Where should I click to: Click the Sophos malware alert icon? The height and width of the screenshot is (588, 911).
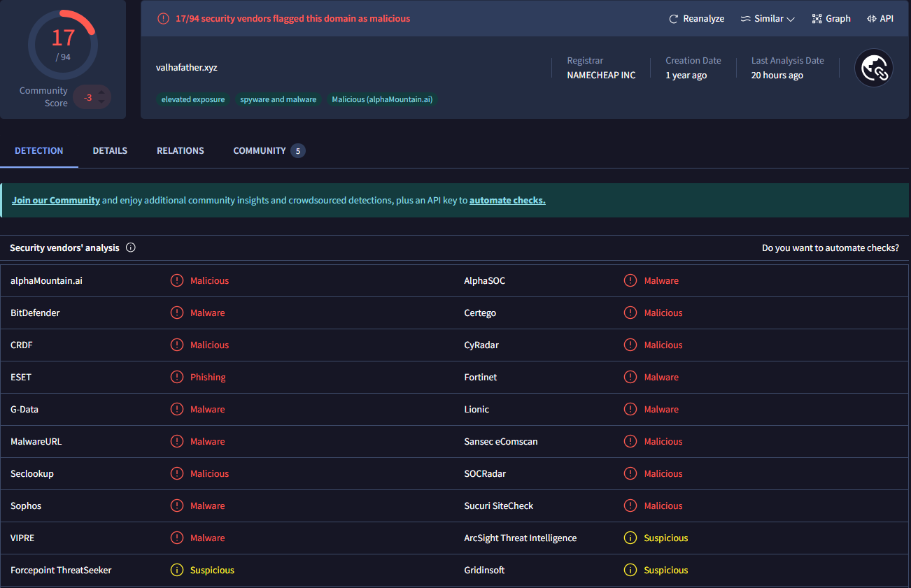pyautogui.click(x=177, y=505)
